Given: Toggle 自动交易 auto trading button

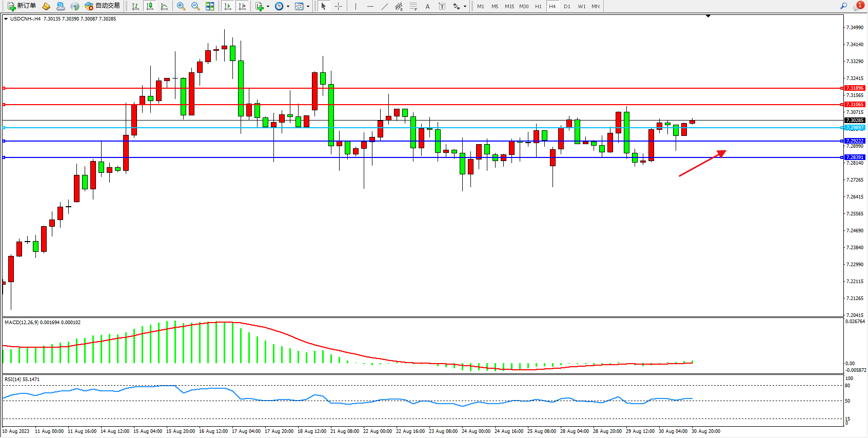Looking at the screenshot, I should coord(102,6).
